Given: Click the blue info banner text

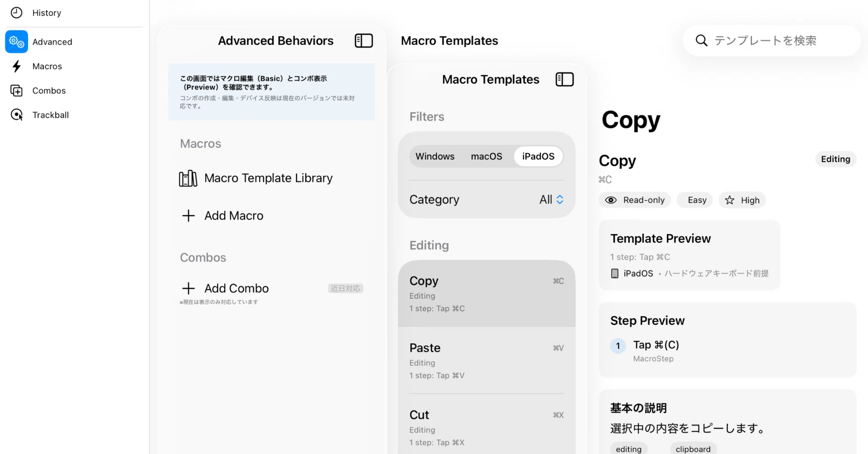Looking at the screenshot, I should pyautogui.click(x=267, y=92).
